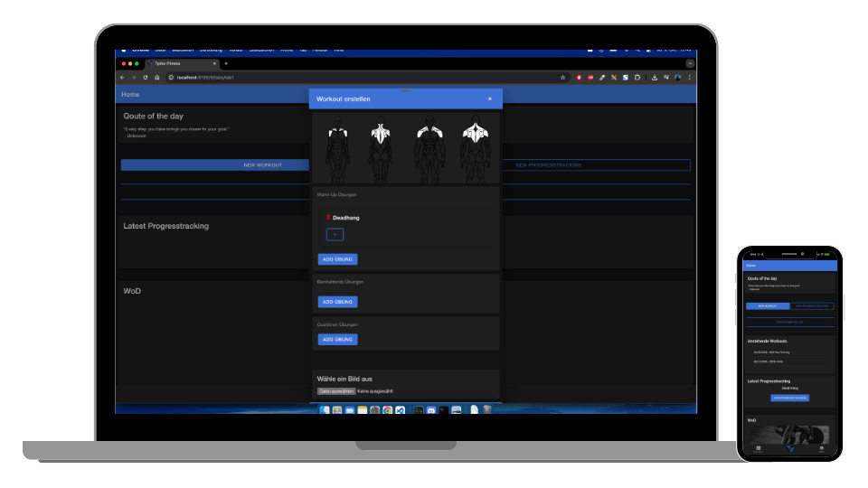Click the plus button below Deadhang
Image resolution: width=868 pixels, height=488 pixels.
(335, 235)
